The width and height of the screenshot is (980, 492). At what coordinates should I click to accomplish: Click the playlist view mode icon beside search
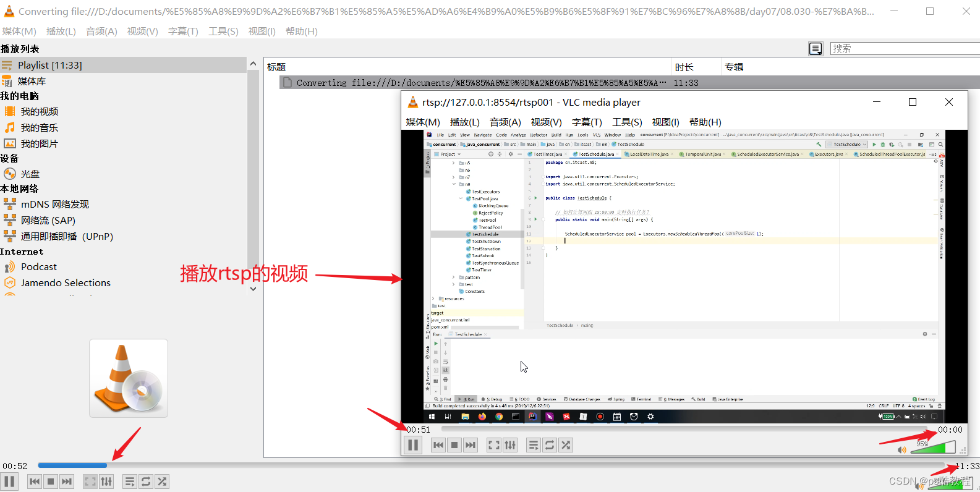pyautogui.click(x=816, y=48)
